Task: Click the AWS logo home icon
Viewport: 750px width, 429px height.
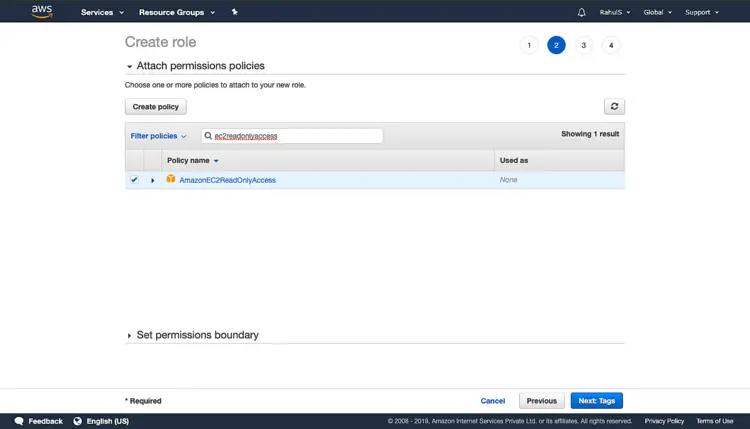Action: click(42, 11)
